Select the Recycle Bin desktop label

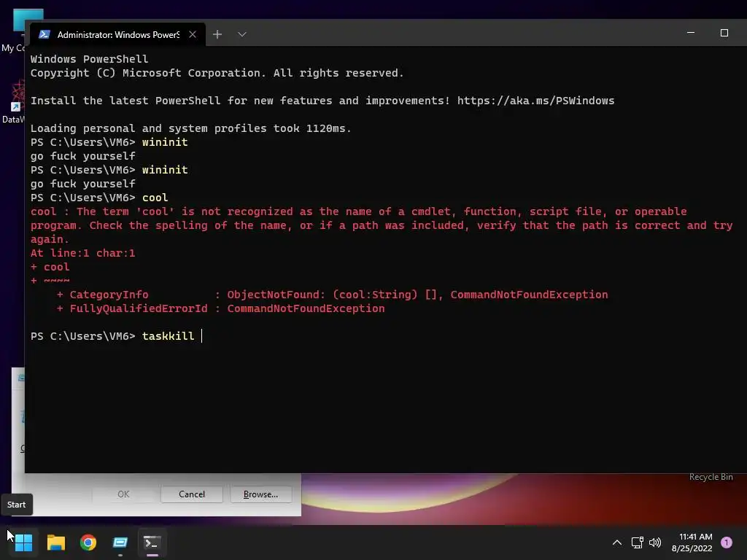(x=711, y=477)
